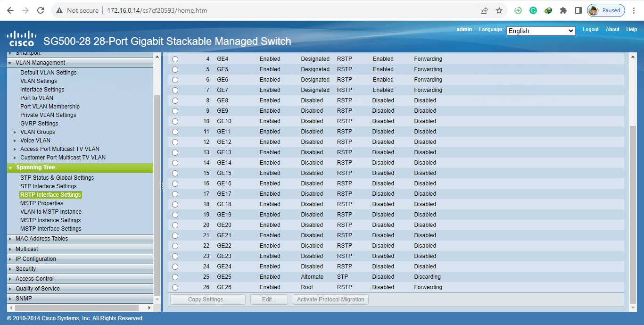Click the Cisco logo
This screenshot has width=644, height=325.
coord(21,38)
